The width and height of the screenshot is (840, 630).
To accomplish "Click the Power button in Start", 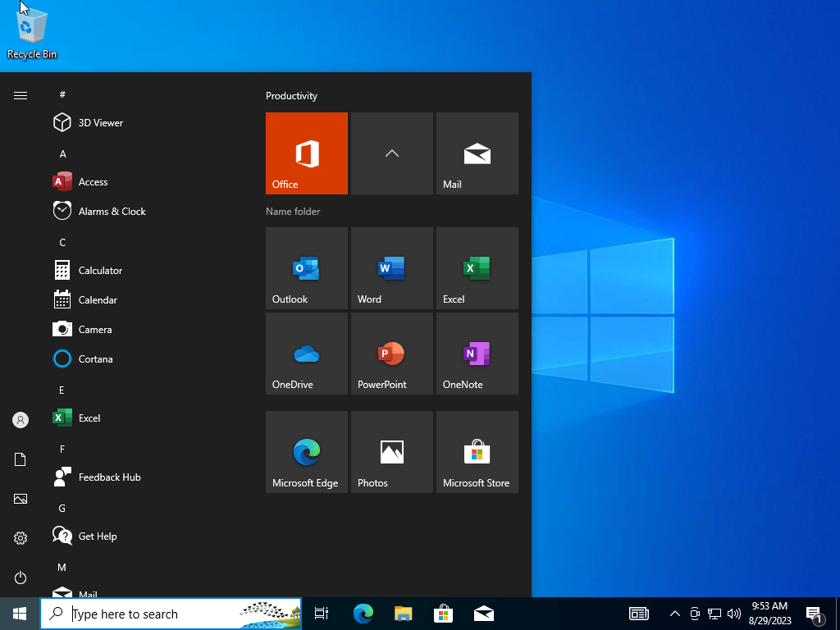I will click(21, 577).
